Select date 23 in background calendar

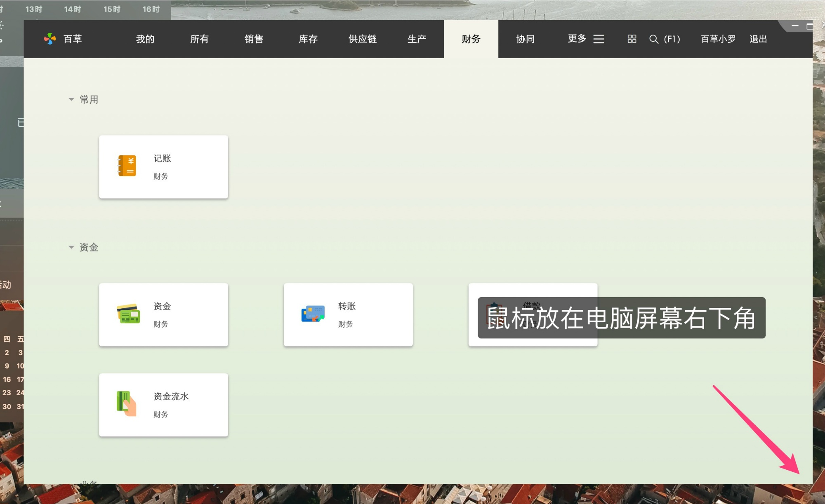(7, 393)
